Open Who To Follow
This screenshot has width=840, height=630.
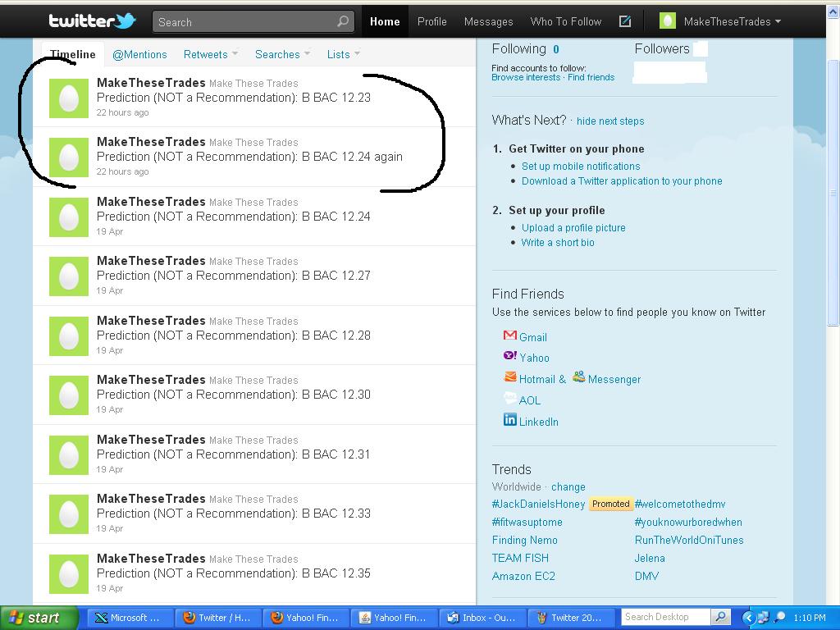point(566,21)
